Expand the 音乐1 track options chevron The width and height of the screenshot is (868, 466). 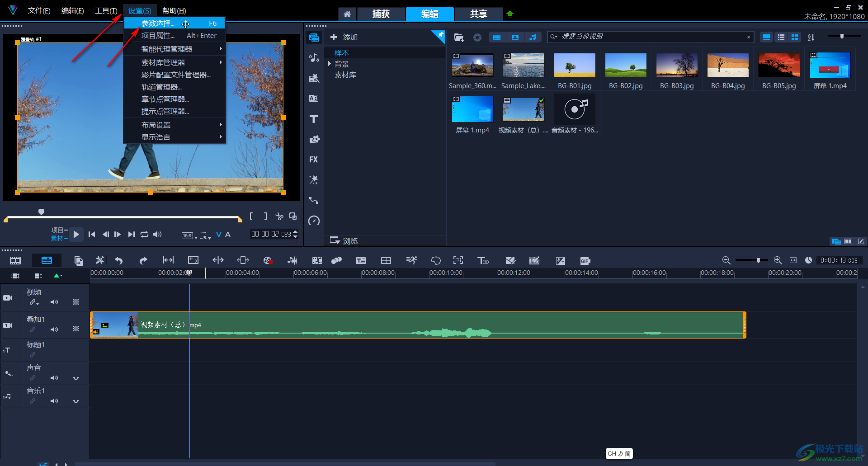point(76,401)
